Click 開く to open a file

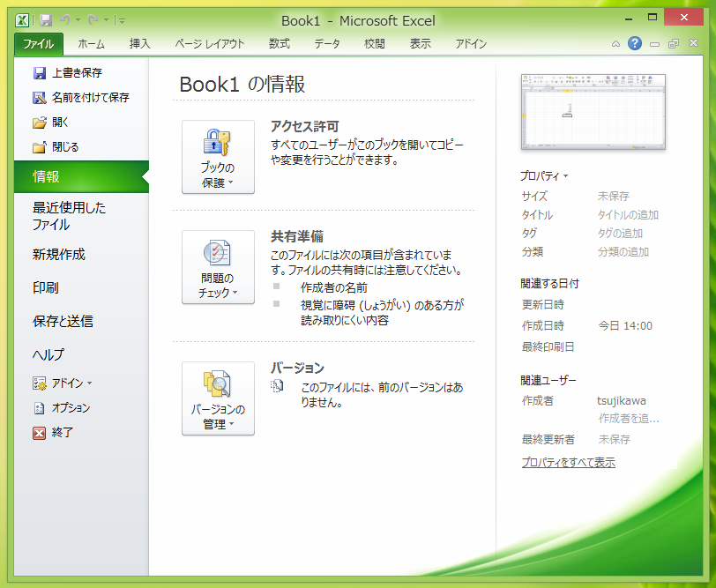click(x=59, y=123)
